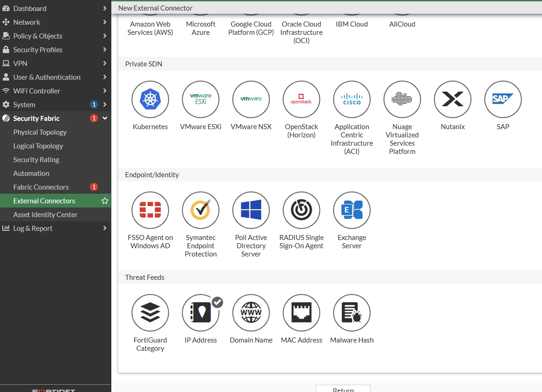The height and width of the screenshot is (392, 542).
Task: Expand the Network menu
Action: 55,22
